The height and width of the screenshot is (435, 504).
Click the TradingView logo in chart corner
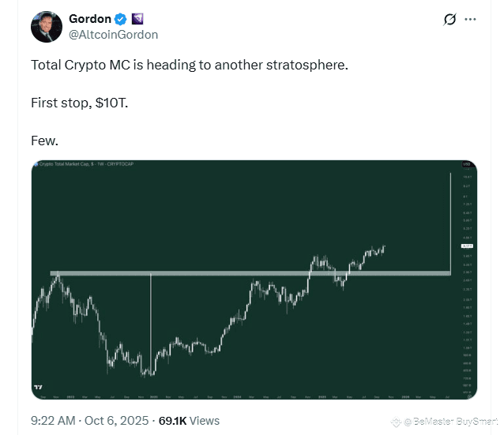[x=38, y=388]
